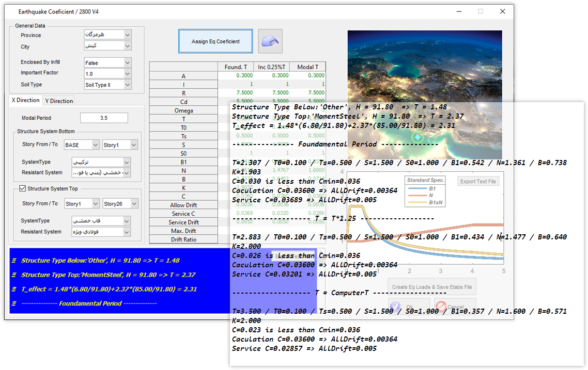Toggle the Structure System Top checkbox
The width and height of the screenshot is (588, 370).
tap(22, 189)
